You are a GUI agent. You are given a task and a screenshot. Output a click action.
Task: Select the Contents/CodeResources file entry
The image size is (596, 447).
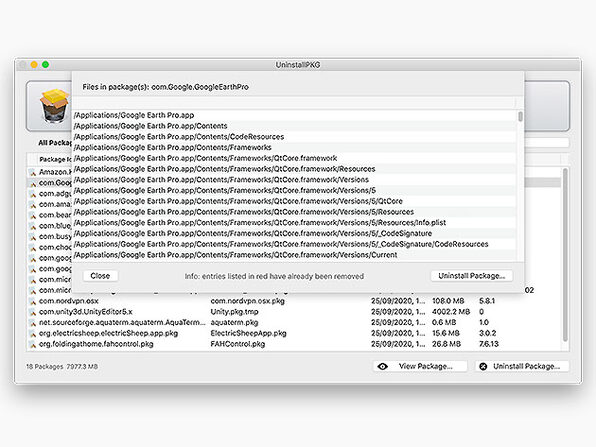coord(295,136)
